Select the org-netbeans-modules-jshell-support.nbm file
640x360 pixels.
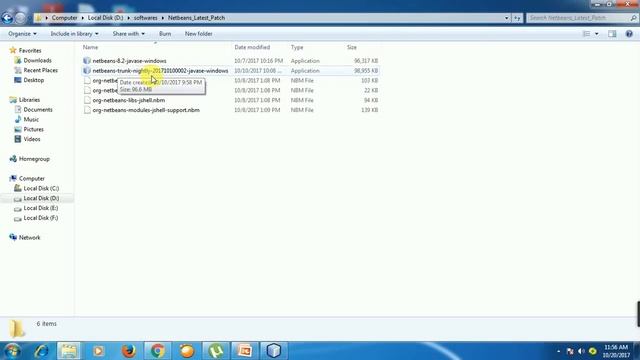click(146, 110)
